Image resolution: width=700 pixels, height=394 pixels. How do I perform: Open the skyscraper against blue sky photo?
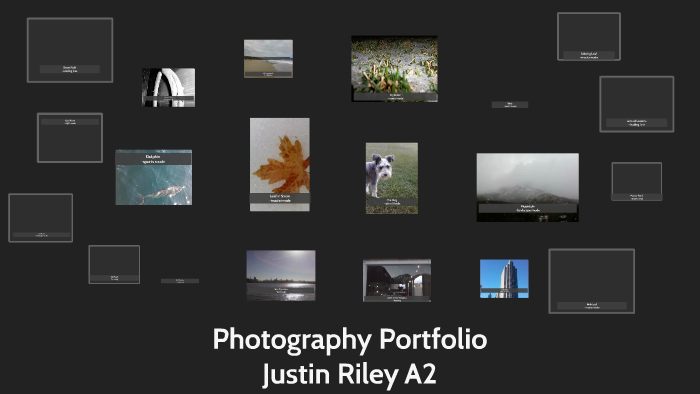click(x=504, y=279)
